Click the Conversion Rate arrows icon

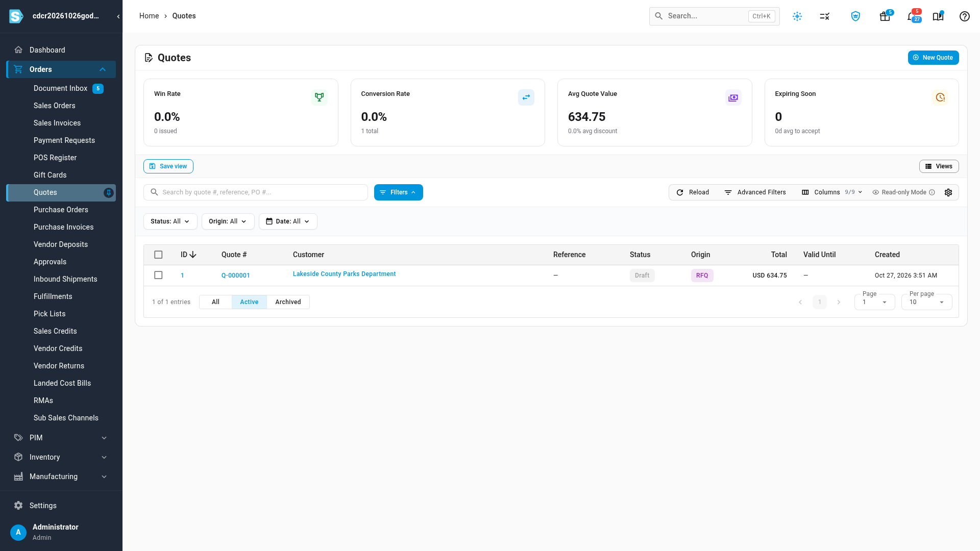click(x=526, y=97)
